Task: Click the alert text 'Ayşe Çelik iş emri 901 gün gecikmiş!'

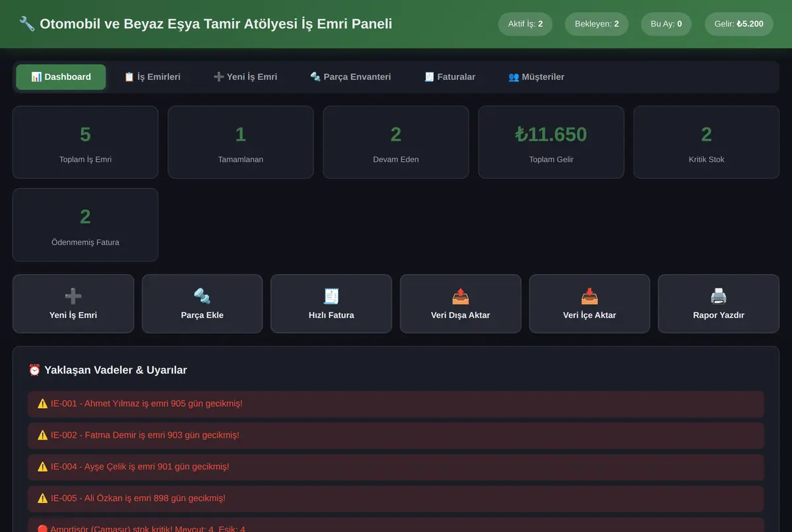Action: (157, 467)
